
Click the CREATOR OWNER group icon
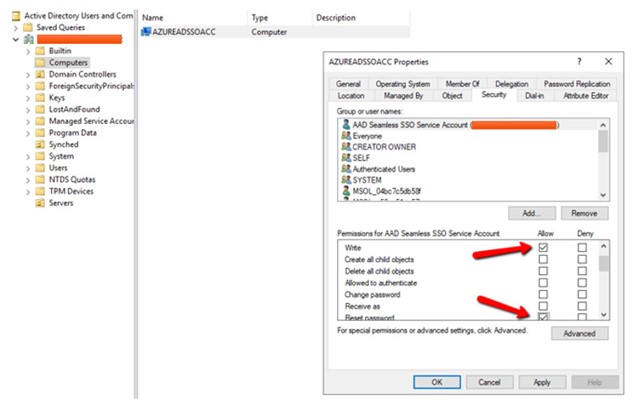coord(346,147)
